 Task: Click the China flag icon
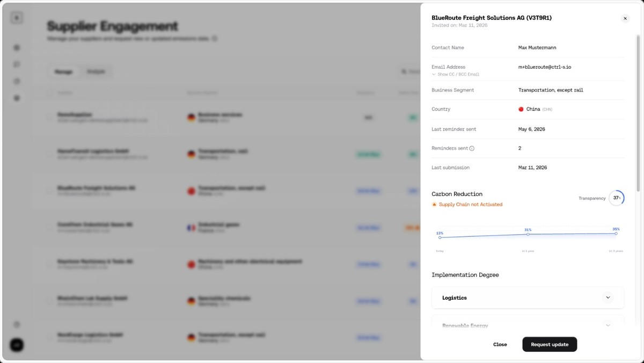tap(521, 109)
